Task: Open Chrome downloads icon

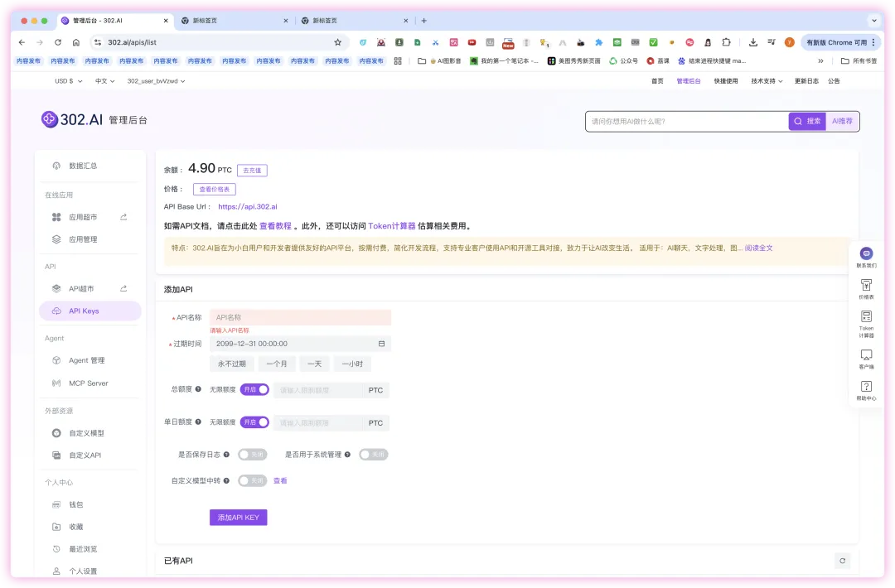Action: (x=752, y=42)
